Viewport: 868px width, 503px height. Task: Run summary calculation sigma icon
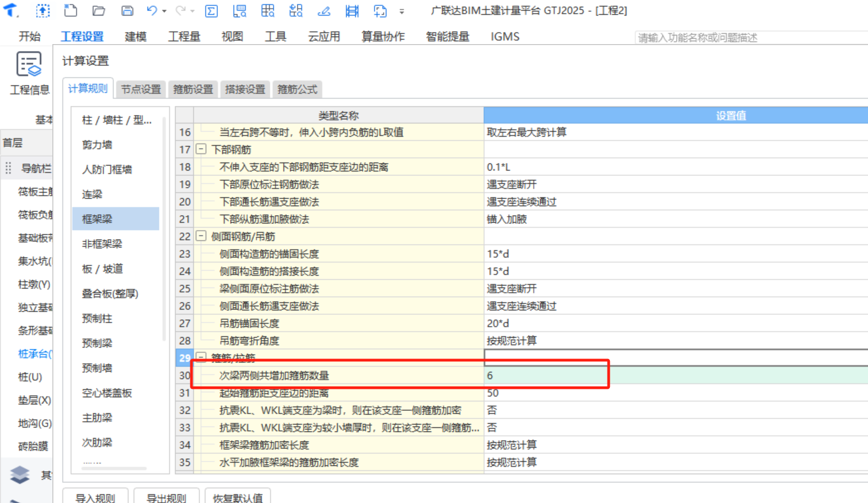tap(211, 10)
